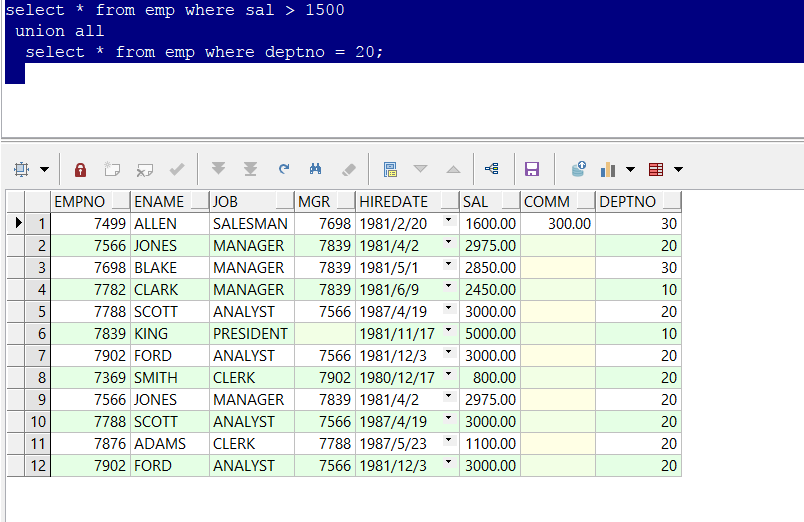This screenshot has width=804, height=522.
Task: Click the fetch last page icon
Action: 250,169
